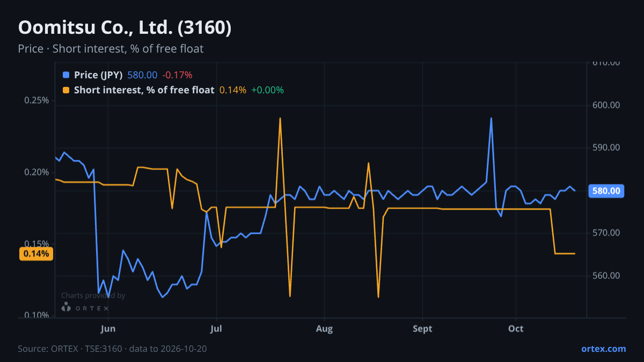
Task: Click the 580.00 value in the legend
Action: [142, 75]
